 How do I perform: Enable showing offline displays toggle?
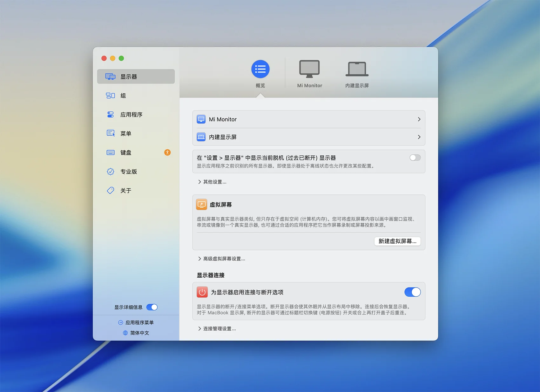(415, 158)
